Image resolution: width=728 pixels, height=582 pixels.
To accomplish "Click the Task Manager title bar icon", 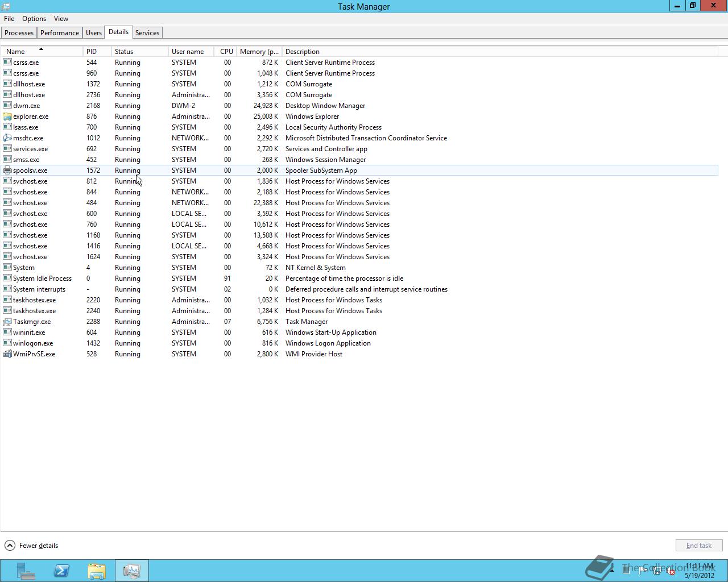I will (6, 7).
